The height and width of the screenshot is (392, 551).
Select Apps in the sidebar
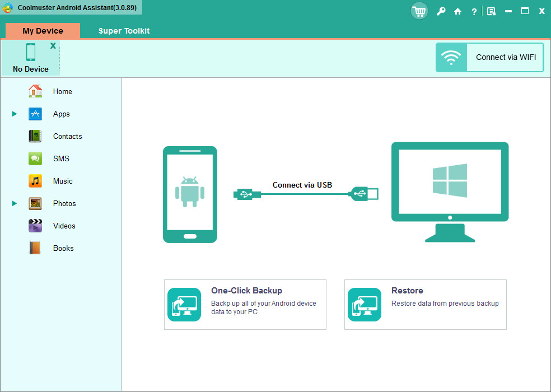[x=62, y=114]
